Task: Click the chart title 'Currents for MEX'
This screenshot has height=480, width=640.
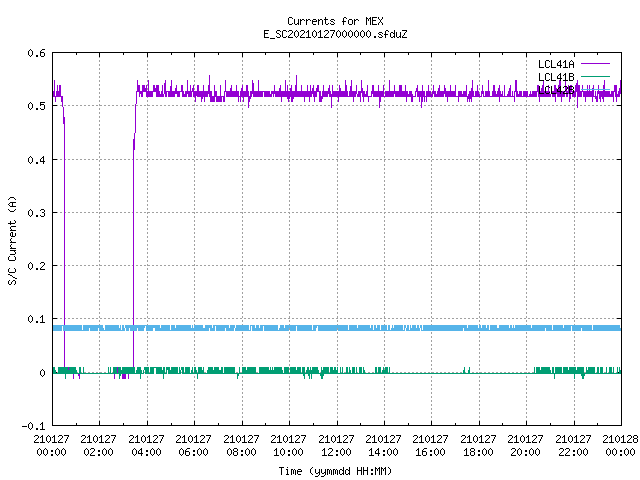Action: pos(335,21)
